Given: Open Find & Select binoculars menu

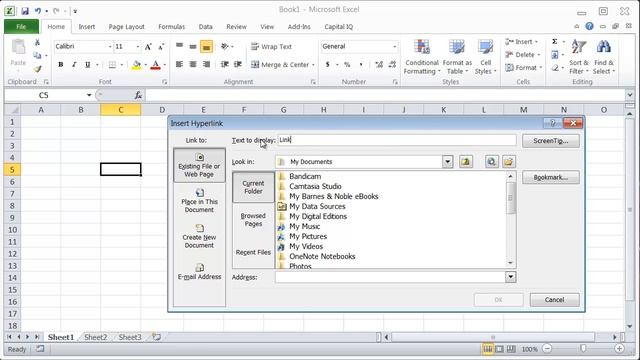Looking at the screenshot, I should [603, 57].
